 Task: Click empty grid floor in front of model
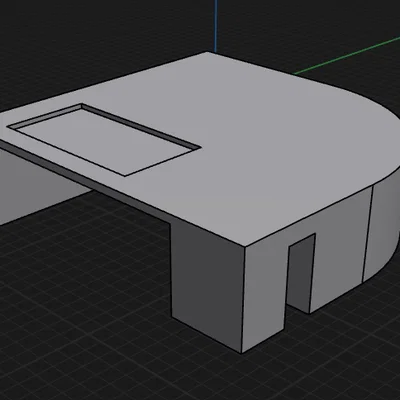pos(100,317)
